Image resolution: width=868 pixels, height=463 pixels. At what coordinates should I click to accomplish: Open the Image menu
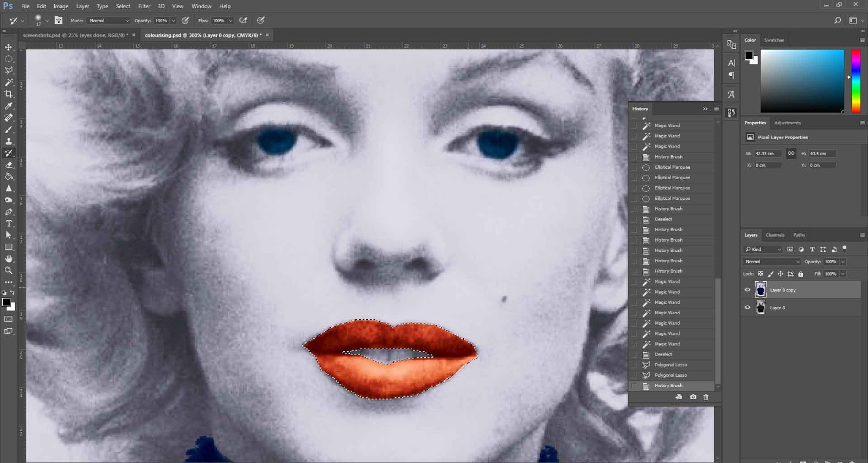(61, 6)
